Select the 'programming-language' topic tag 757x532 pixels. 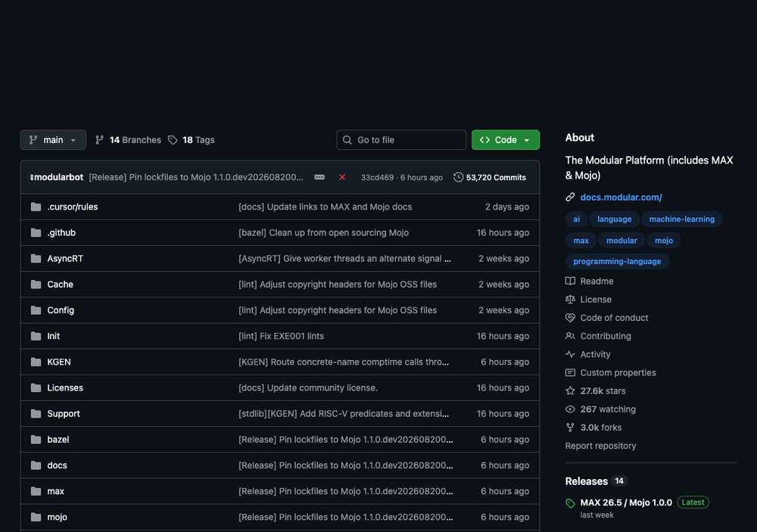point(617,261)
